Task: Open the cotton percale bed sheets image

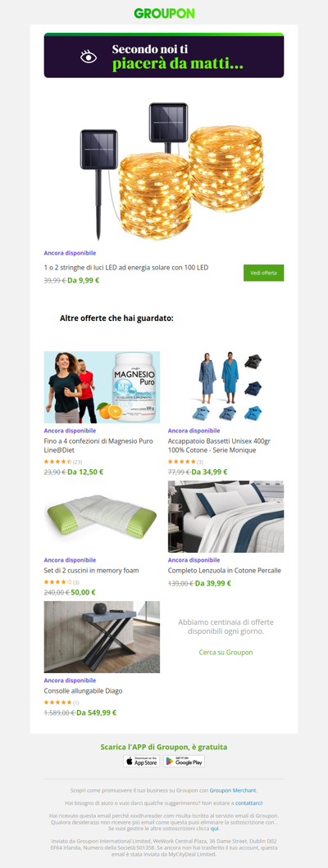Action: [x=226, y=517]
